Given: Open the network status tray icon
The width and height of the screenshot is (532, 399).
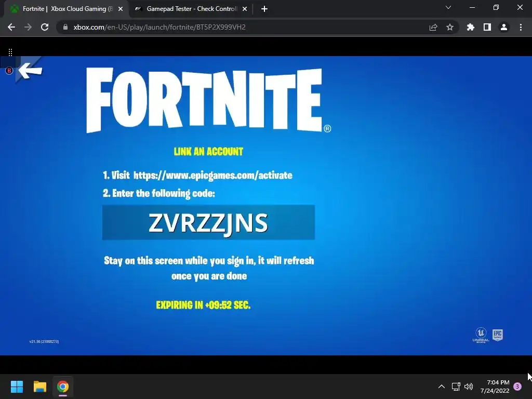Looking at the screenshot, I should pos(456,387).
